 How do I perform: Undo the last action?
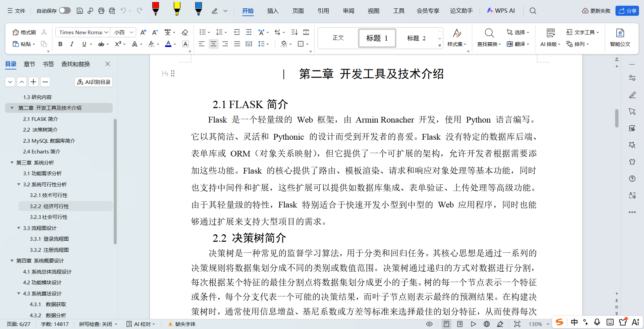click(123, 11)
